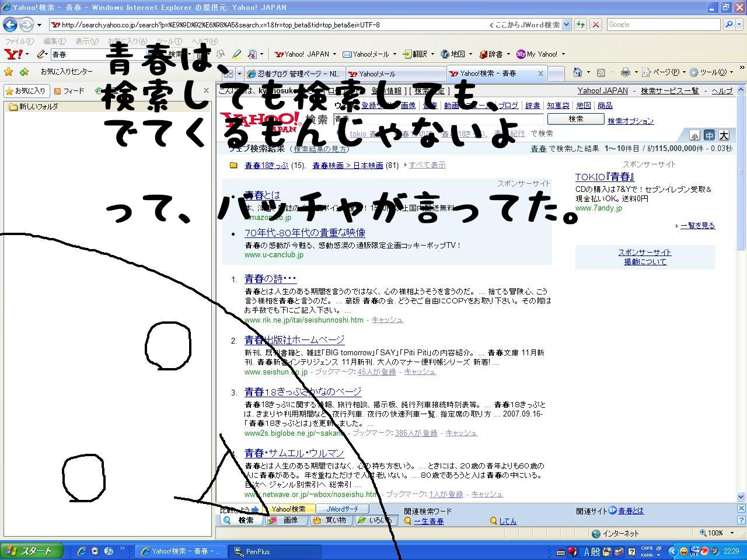Open Favorites Center star icon

pos(8,72)
